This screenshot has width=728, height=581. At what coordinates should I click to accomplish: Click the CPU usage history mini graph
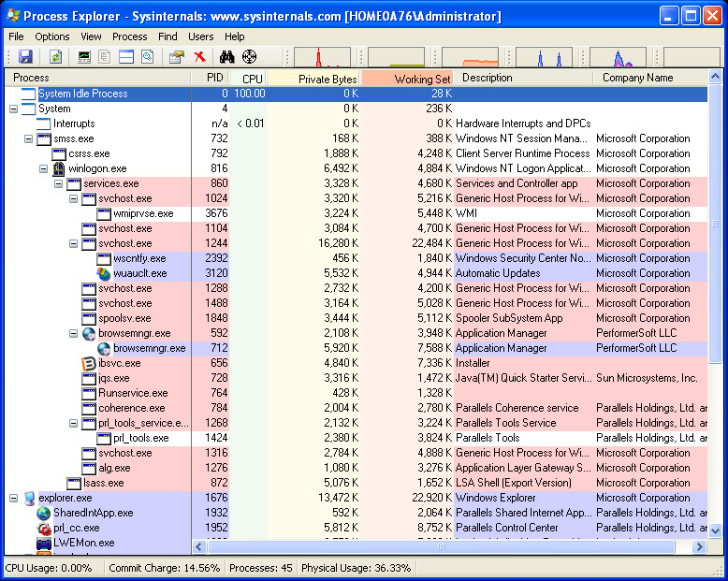pos(322,57)
